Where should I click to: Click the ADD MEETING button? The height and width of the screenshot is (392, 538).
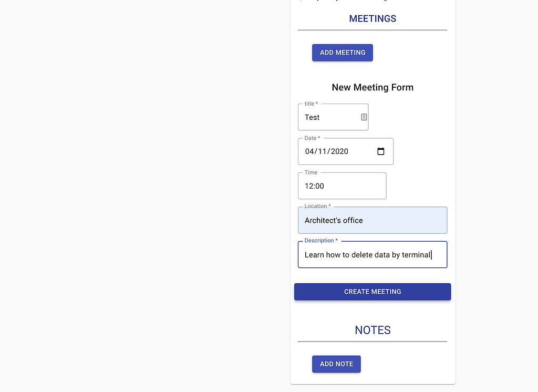(342, 53)
